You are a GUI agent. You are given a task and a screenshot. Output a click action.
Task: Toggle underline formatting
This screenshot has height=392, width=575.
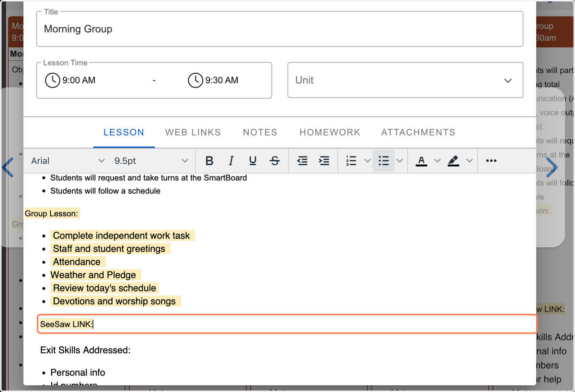click(x=253, y=161)
